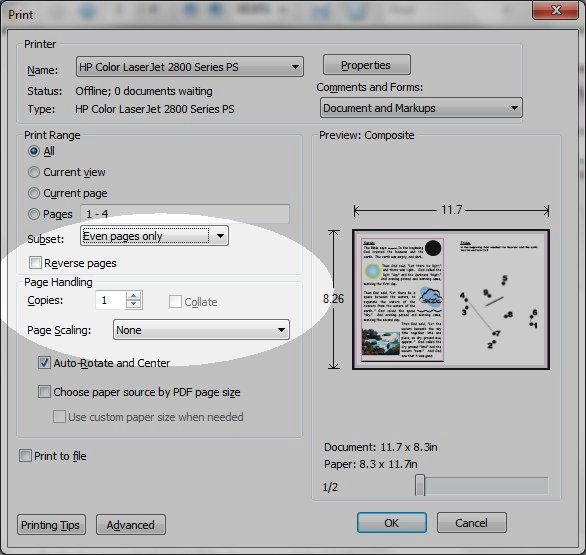Click the preview page slider handle
This screenshot has width=586, height=555.
tap(420, 485)
